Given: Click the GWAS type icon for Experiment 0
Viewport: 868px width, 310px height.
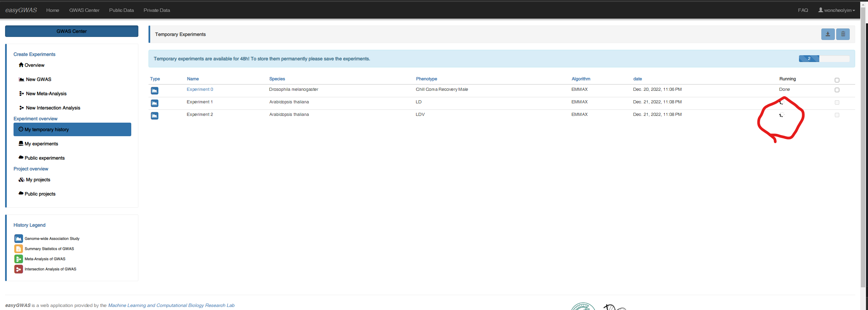Looking at the screenshot, I should (x=155, y=90).
